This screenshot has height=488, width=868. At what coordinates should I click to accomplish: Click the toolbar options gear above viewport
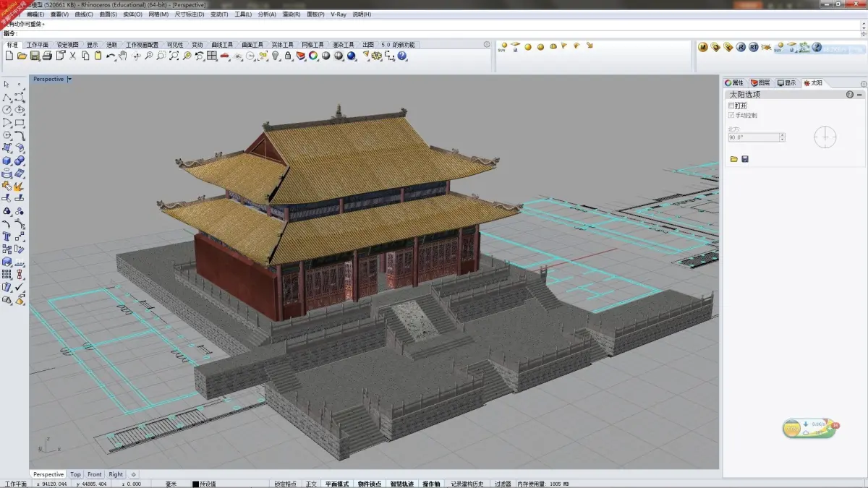487,44
